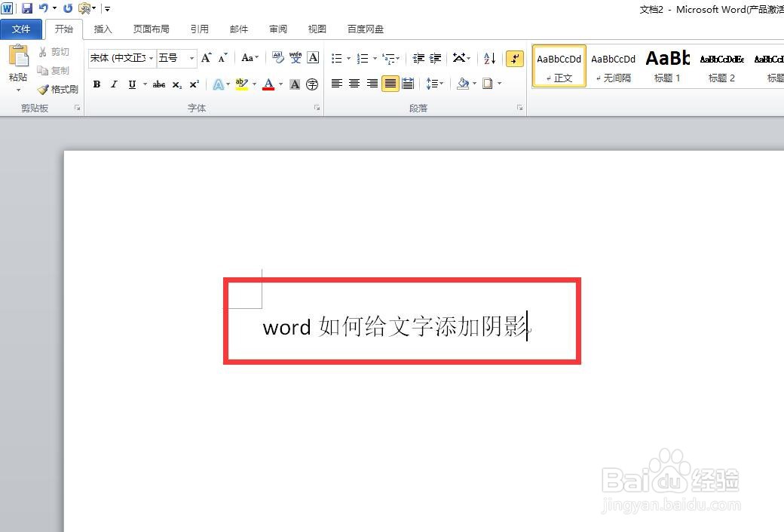784x532 pixels.
Task: Switch to the Mailings (邮件) tab
Action: click(x=239, y=29)
